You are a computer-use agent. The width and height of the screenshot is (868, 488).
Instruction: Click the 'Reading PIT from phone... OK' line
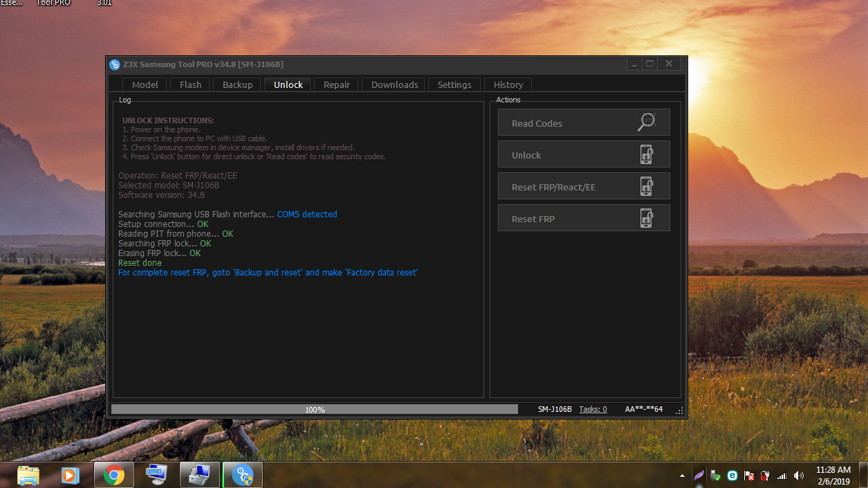176,234
